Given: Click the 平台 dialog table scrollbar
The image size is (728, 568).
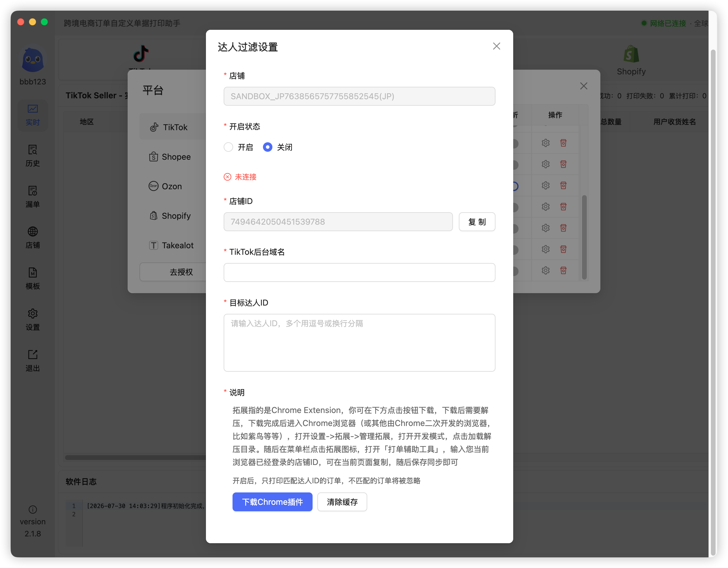Looking at the screenshot, I should 584,237.
